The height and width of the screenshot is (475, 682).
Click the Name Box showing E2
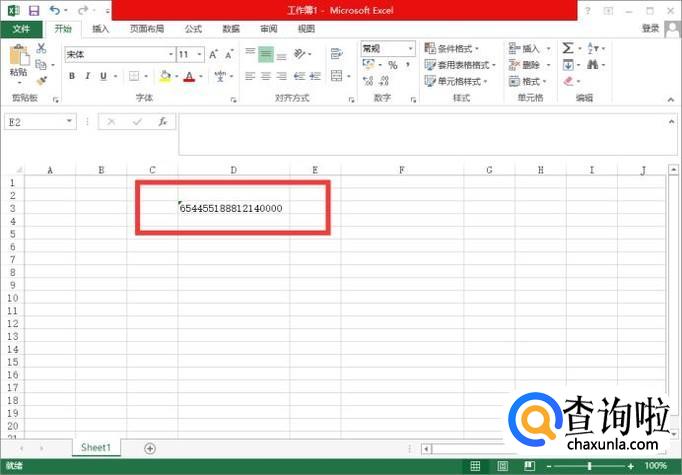click(x=40, y=122)
